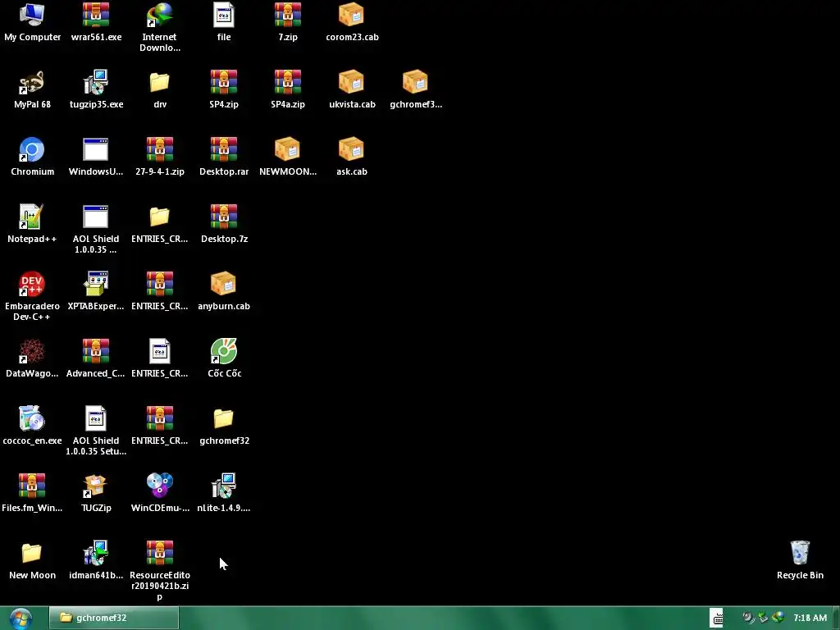840x630 pixels.
Task: Select the ENTRIES_CR... folder icon
Action: pos(160,217)
